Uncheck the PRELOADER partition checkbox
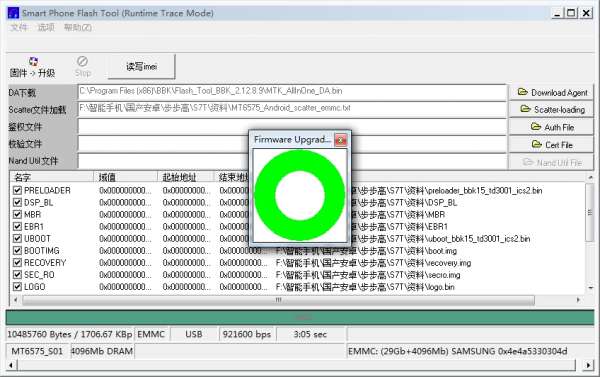 tap(17, 190)
